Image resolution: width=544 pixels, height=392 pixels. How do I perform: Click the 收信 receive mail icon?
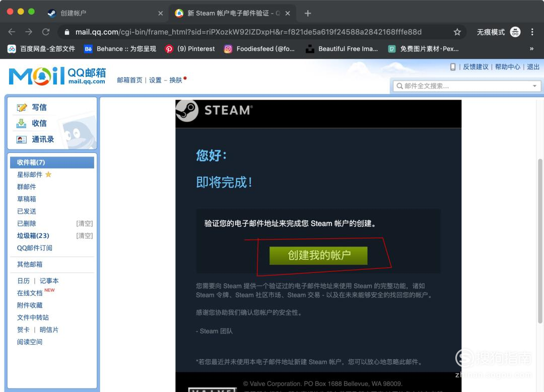22,123
